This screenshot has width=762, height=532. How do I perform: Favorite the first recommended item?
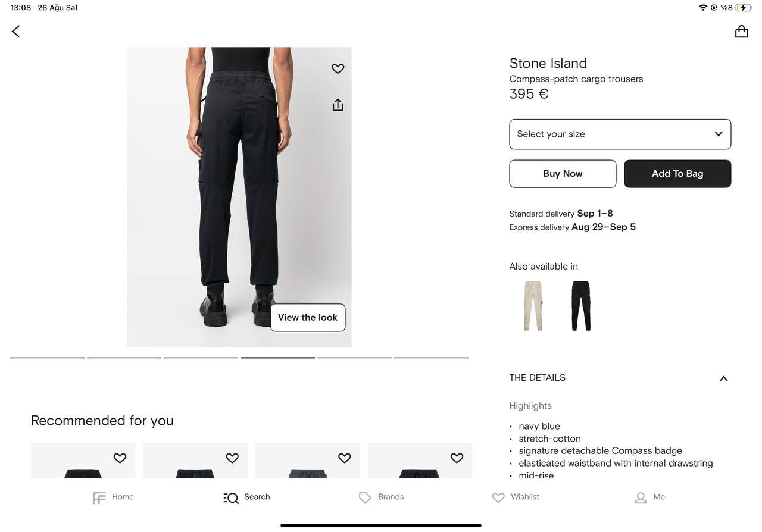point(120,458)
